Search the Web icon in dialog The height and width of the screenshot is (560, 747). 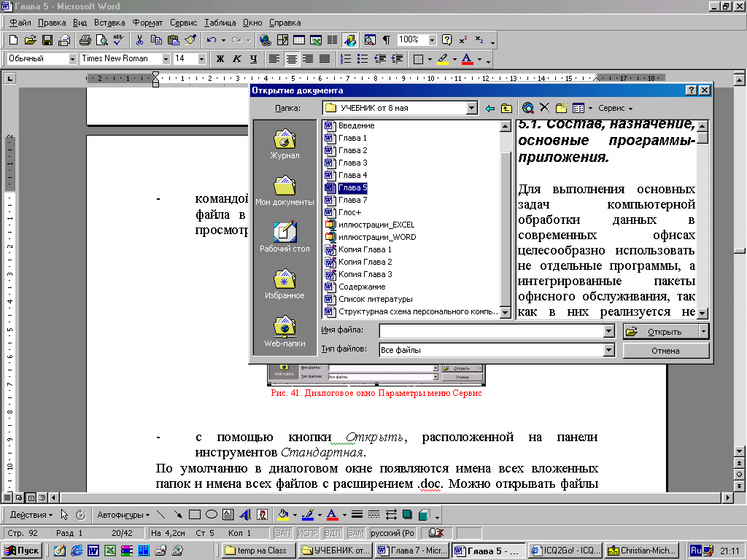pos(528,108)
